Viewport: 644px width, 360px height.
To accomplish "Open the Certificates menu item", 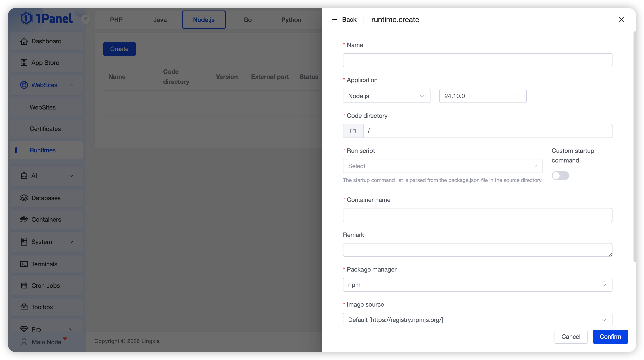I will (45, 129).
